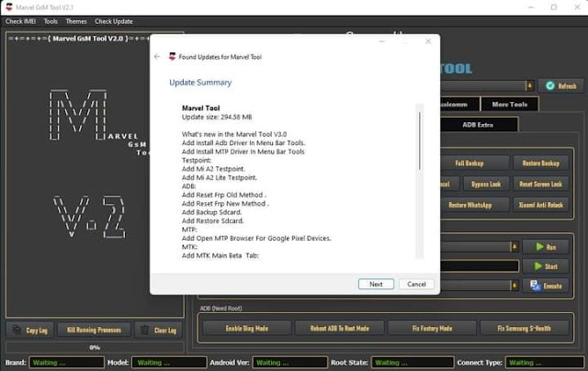Switch to the ADB Extra tab
The width and height of the screenshot is (588, 371).
point(478,125)
